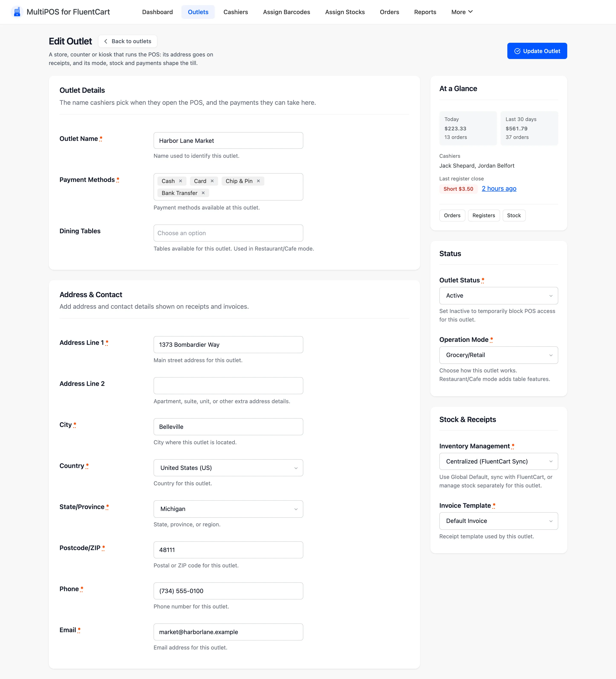616x679 pixels.
Task: Open the Reports page
Action: coord(425,12)
